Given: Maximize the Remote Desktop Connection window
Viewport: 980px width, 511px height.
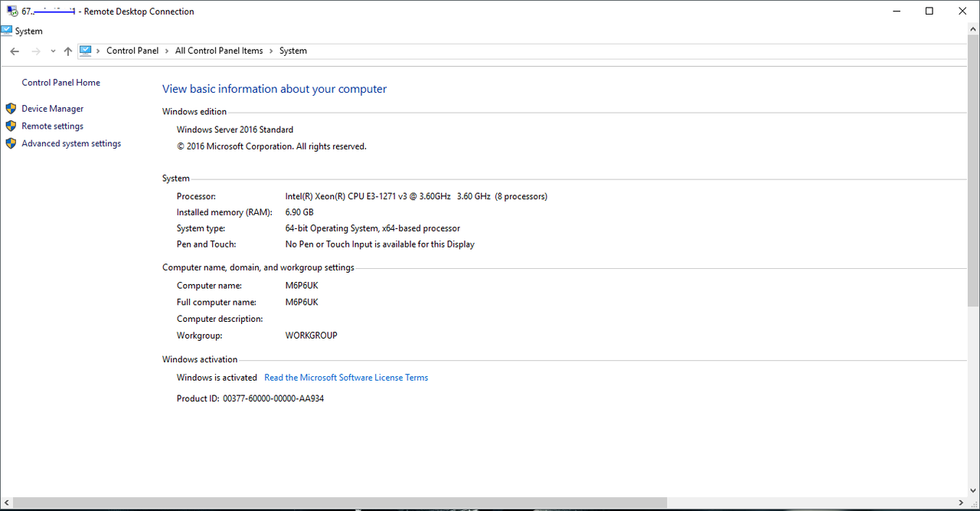Looking at the screenshot, I should (929, 11).
